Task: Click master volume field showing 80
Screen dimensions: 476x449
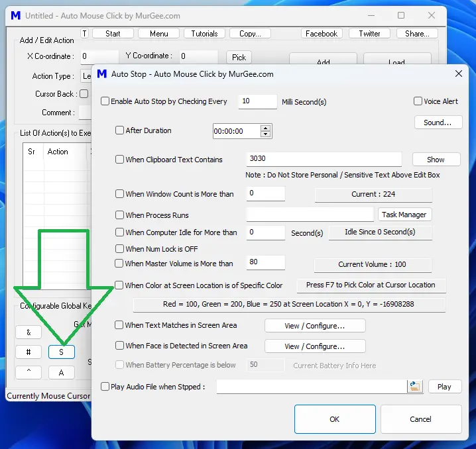Action: coord(266,262)
